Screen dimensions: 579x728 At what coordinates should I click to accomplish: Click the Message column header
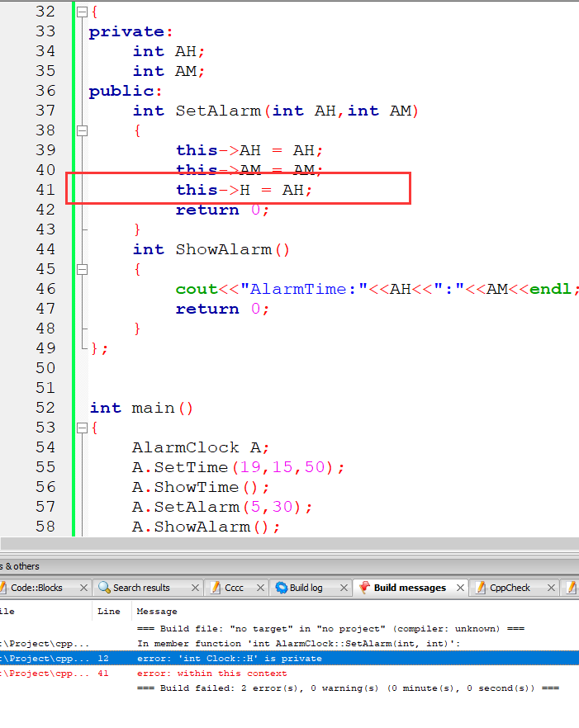pyautogui.click(x=157, y=612)
